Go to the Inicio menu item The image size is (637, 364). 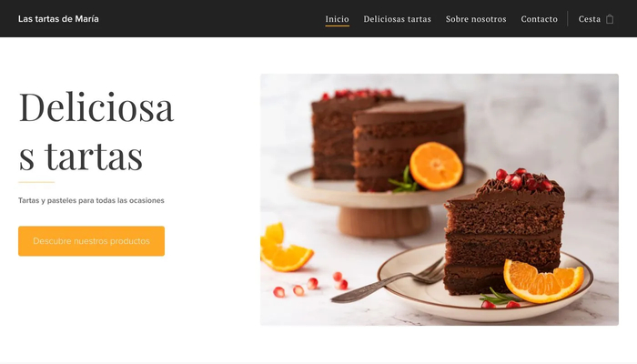click(337, 19)
